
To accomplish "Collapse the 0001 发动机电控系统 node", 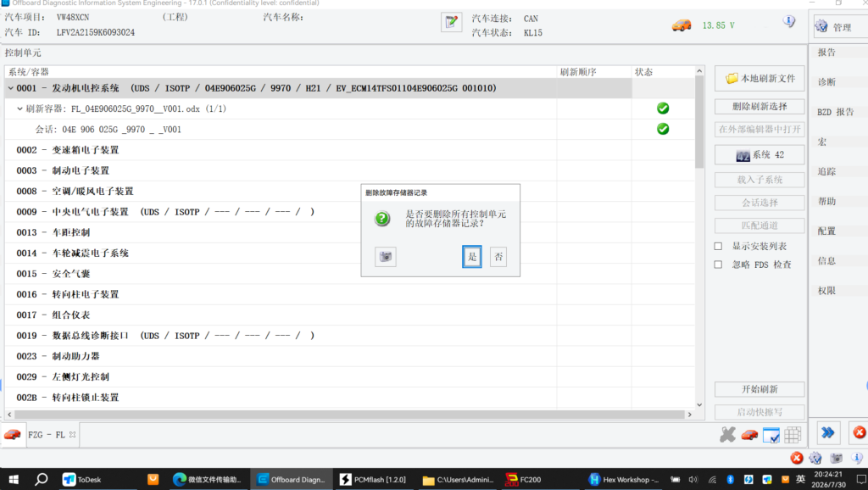I will pyautogui.click(x=10, y=88).
